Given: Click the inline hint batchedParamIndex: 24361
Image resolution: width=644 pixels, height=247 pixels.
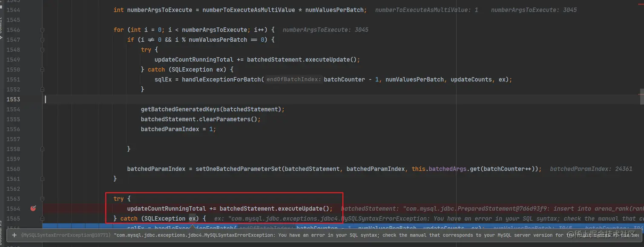Looking at the screenshot, I should (591, 169).
